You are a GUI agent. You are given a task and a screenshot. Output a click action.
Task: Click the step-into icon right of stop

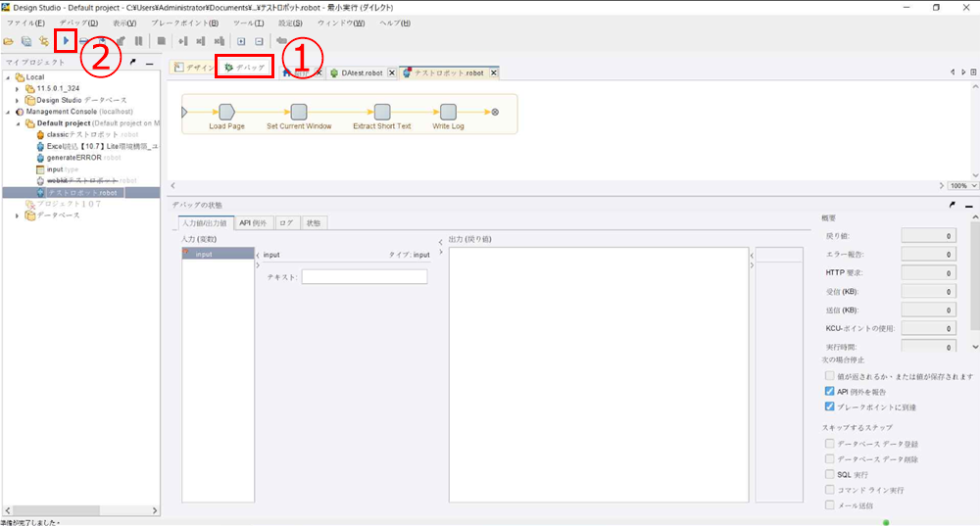click(x=182, y=41)
